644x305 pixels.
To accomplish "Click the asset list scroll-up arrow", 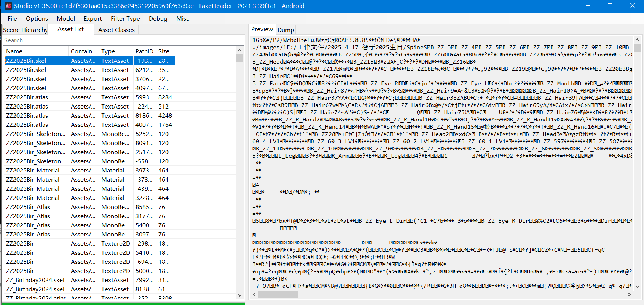I will click(239, 50).
